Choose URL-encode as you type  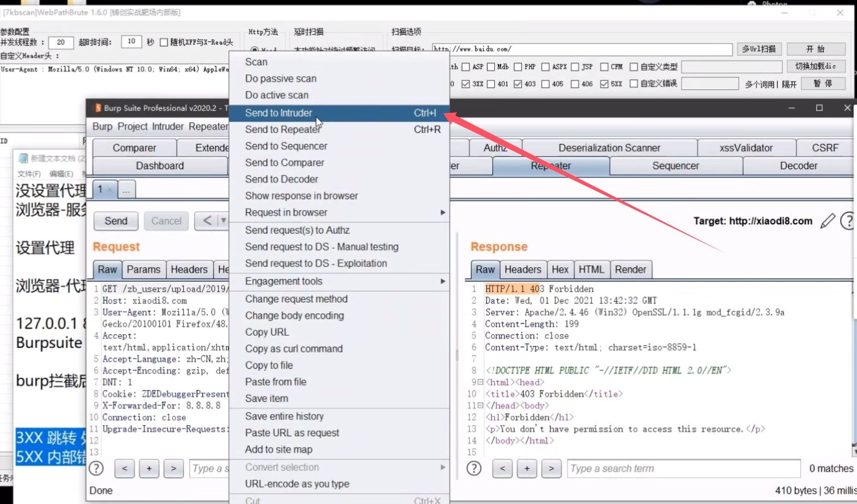click(339, 484)
